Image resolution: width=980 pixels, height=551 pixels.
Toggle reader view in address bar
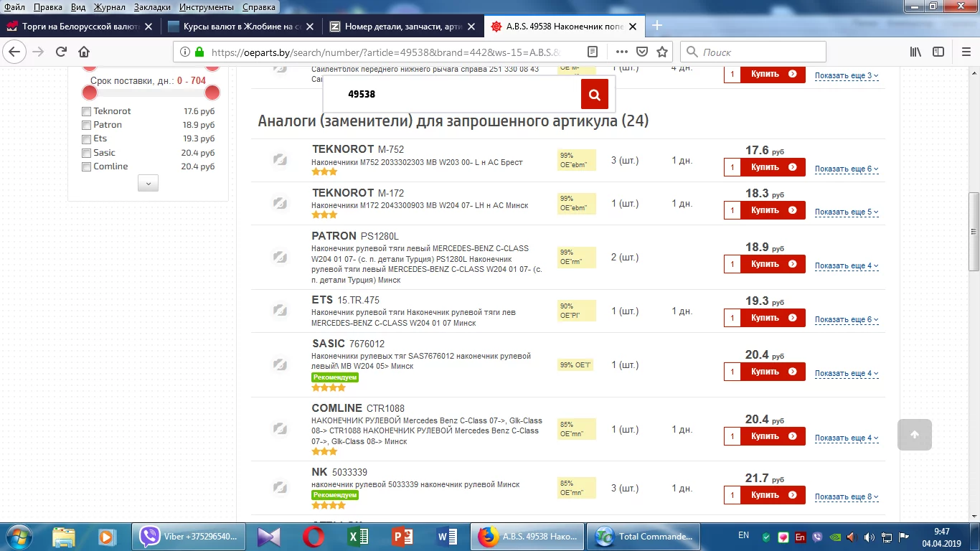coord(593,52)
